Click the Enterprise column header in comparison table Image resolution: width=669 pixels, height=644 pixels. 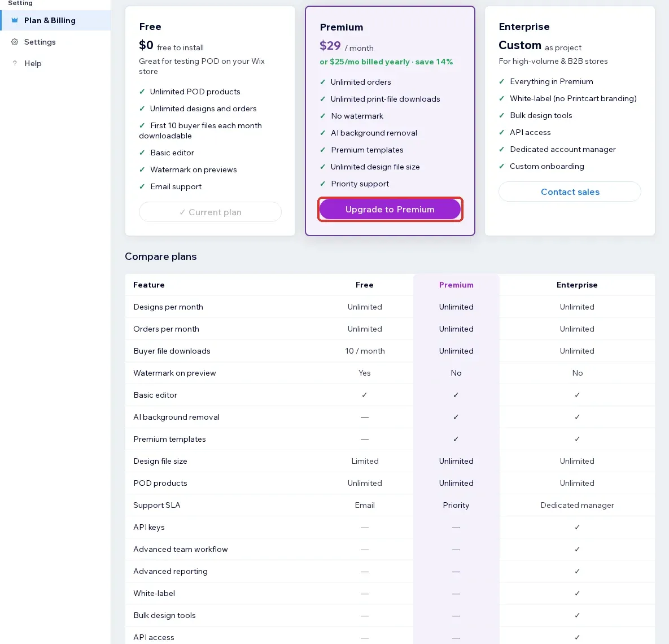point(577,285)
